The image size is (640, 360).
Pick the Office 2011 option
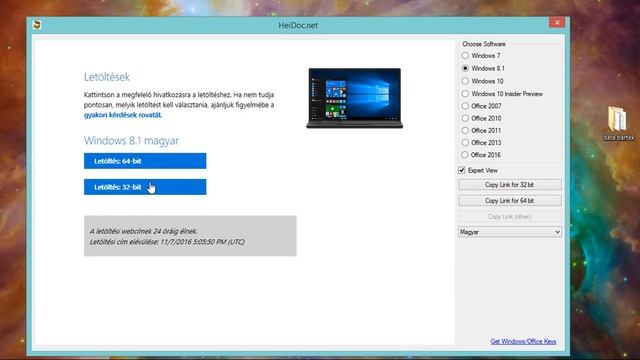click(465, 130)
